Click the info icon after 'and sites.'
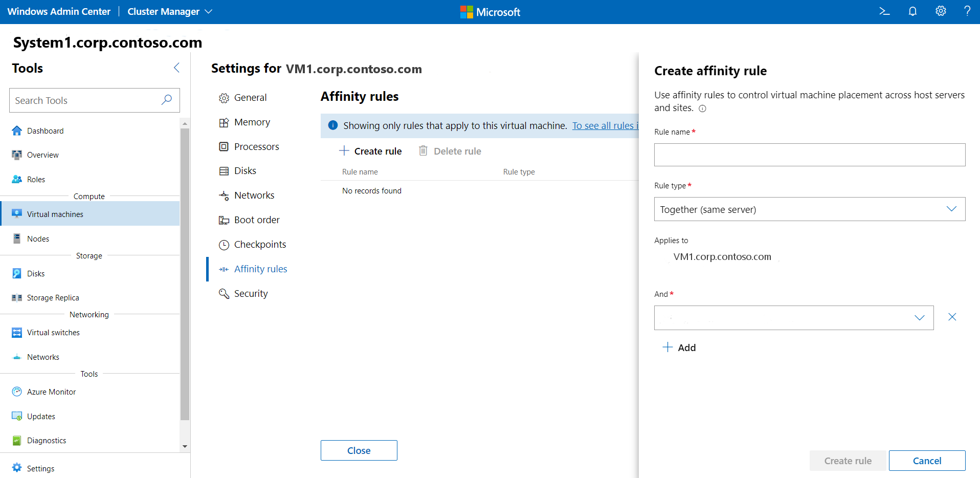This screenshot has width=980, height=478. (x=702, y=108)
